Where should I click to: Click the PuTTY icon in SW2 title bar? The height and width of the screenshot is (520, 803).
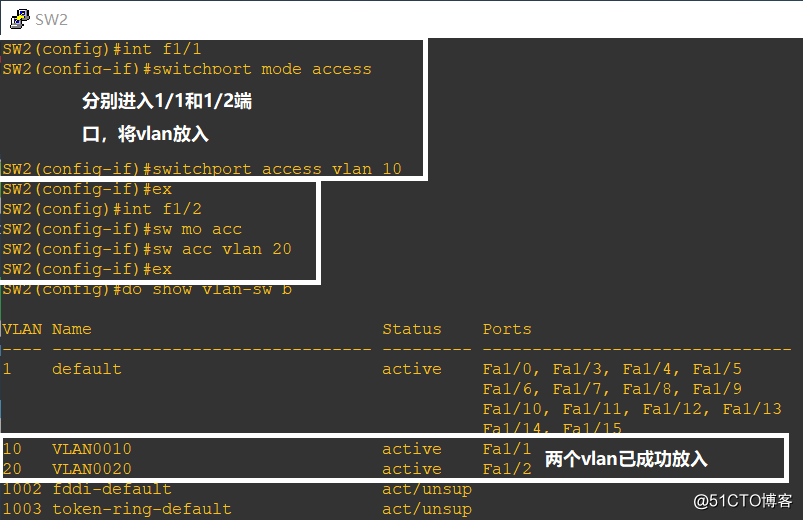pyautogui.click(x=19, y=19)
